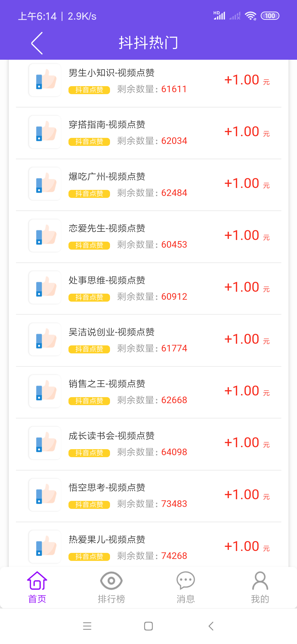
Task: Tap +1.00 元 reward for 穿搭指南
Action: coord(247,132)
